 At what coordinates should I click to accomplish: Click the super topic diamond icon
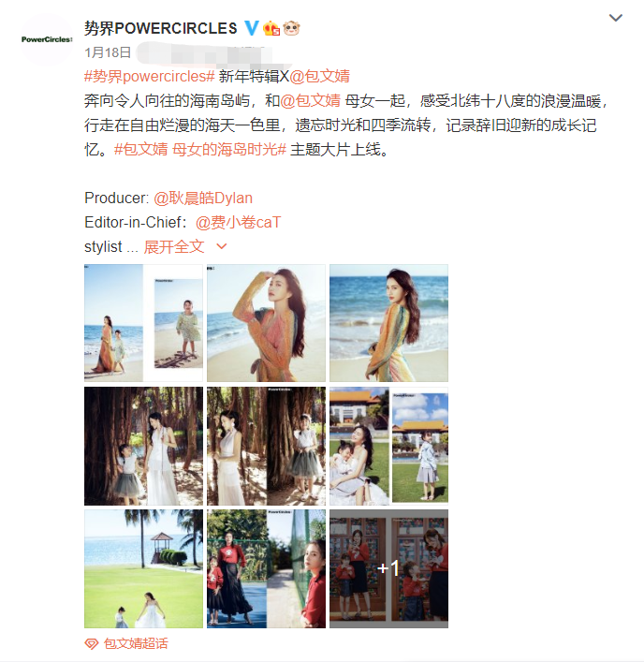(92, 643)
